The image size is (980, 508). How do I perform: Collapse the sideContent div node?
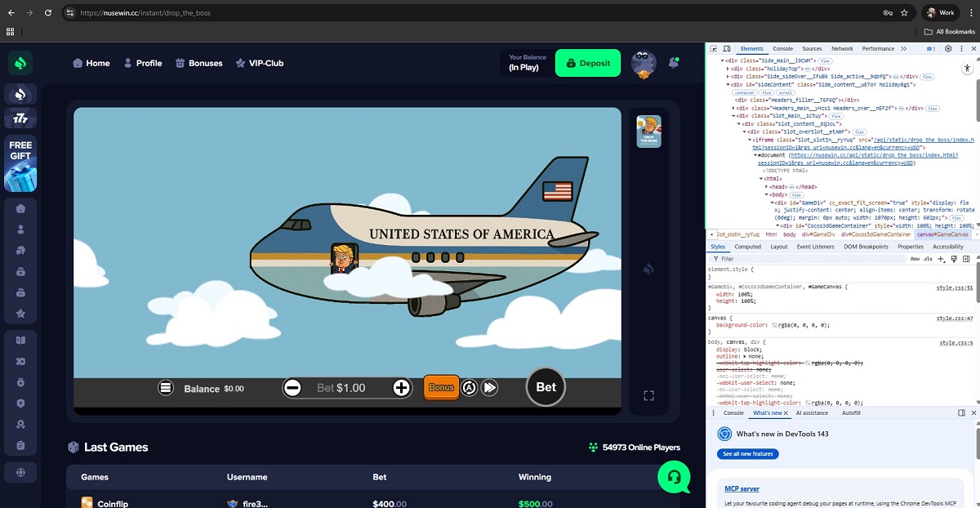tap(728, 84)
